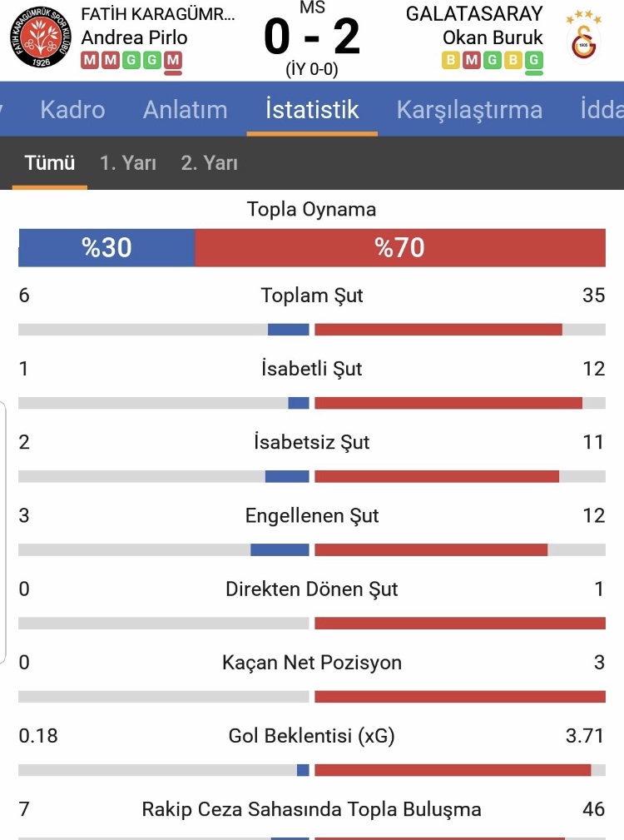This screenshot has width=624, height=840.
Task: Open the partially visible İddaa tab
Action: 602,109
